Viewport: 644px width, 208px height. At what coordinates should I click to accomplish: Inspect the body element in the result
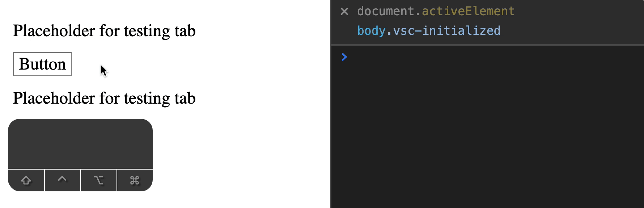[x=371, y=31]
